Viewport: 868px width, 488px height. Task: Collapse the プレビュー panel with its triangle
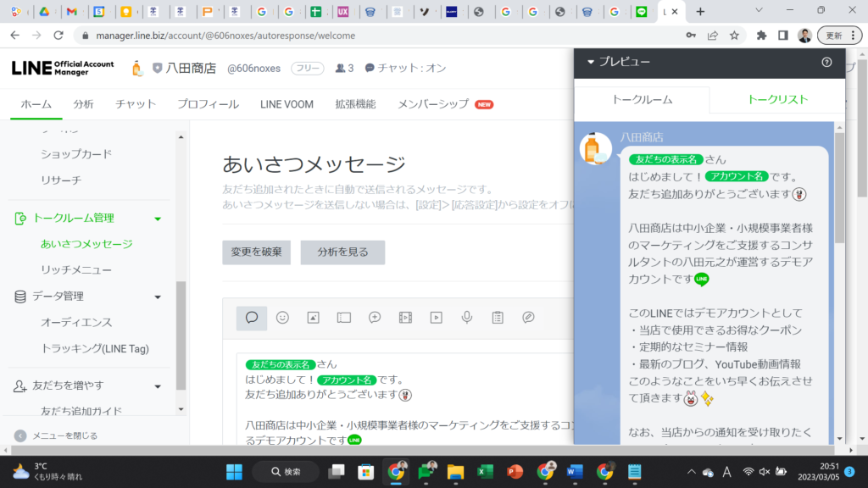click(591, 62)
